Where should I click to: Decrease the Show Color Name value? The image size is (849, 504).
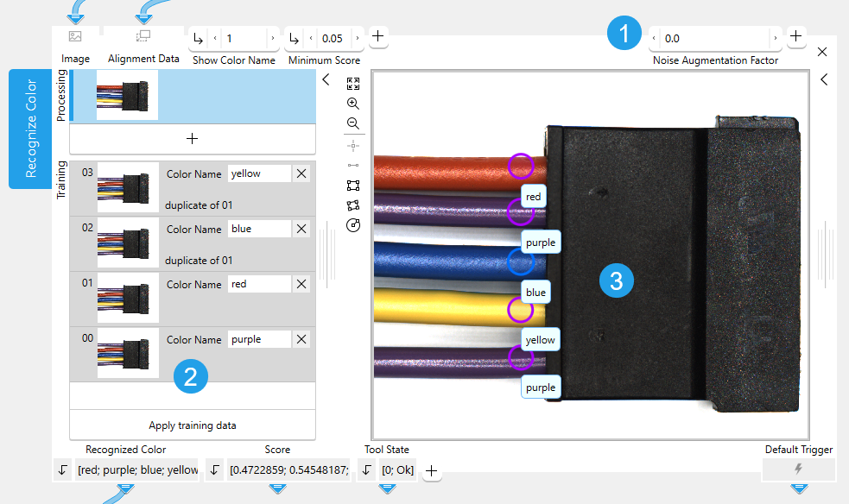(215, 38)
